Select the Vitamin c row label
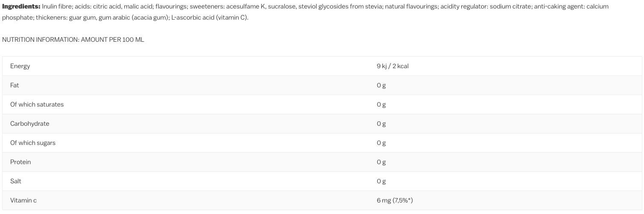This screenshot has width=644, height=214. (x=23, y=200)
